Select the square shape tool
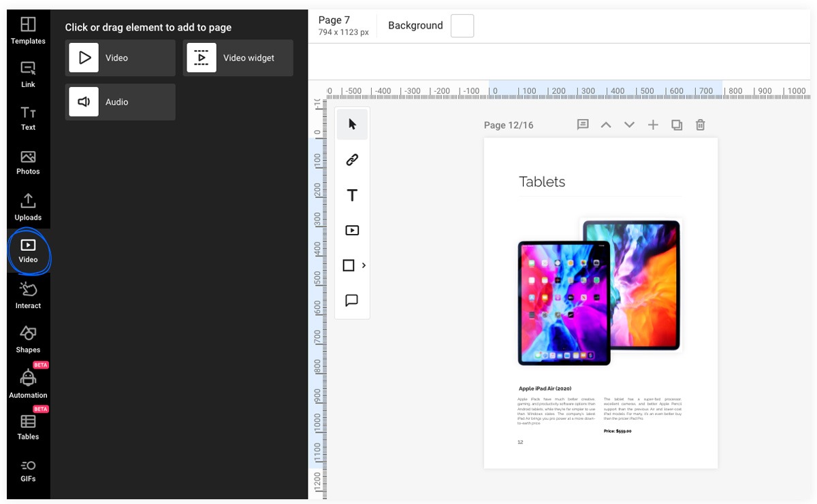Image resolution: width=817 pixels, height=504 pixels. point(348,265)
